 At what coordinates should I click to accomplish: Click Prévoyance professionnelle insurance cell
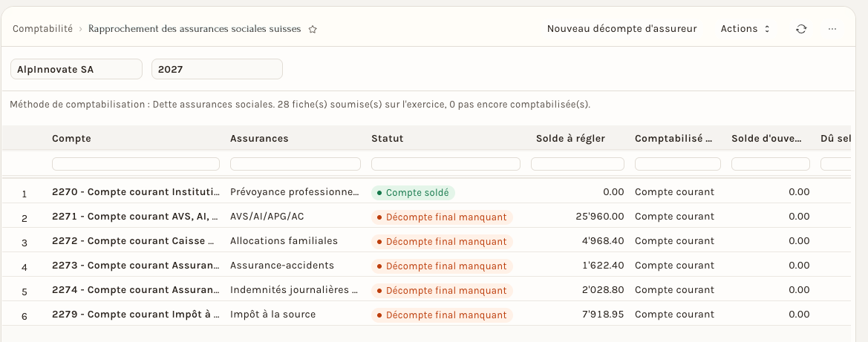[295, 192]
